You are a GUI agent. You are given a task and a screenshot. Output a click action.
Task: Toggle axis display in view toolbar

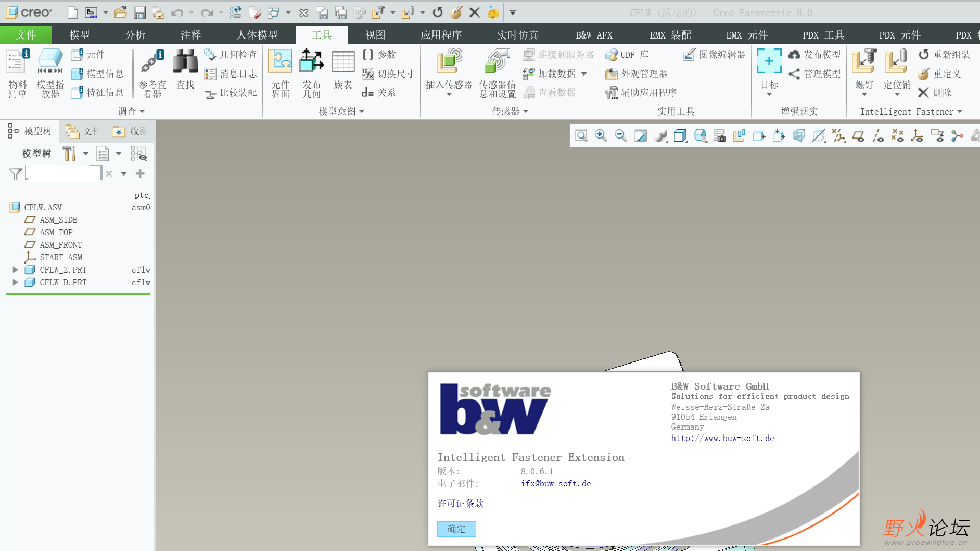tap(878, 136)
